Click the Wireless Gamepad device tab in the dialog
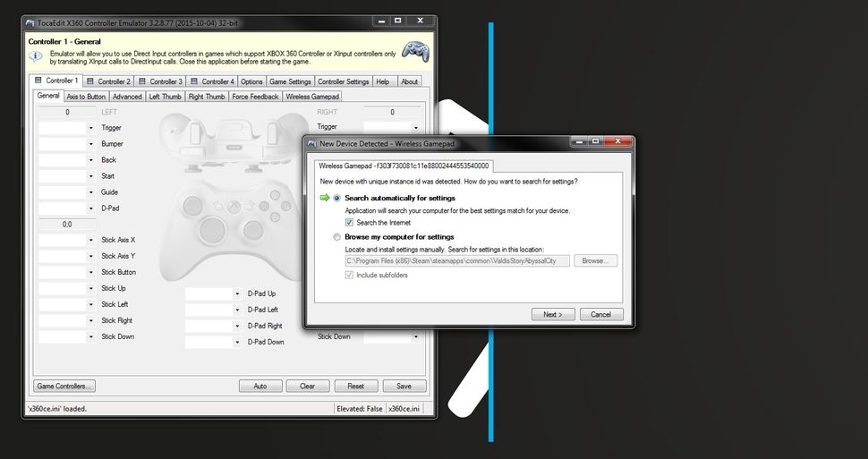Viewport: 868px width, 459px height. click(x=404, y=166)
